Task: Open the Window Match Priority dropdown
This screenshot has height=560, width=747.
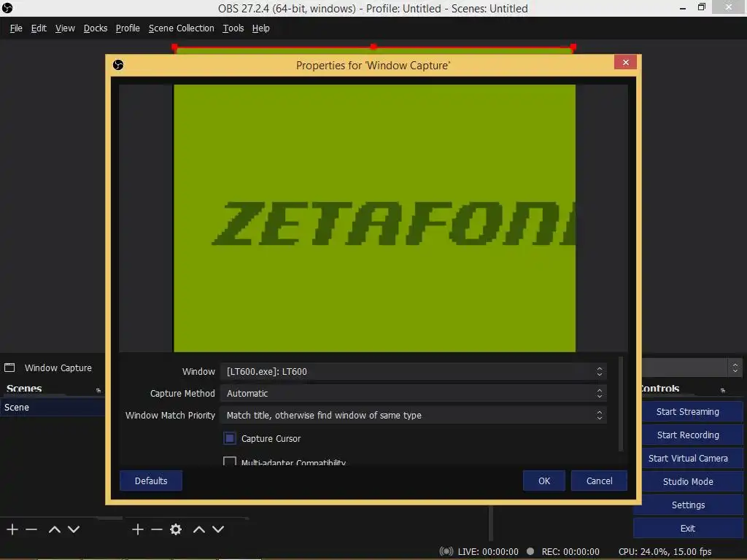Action: coord(413,415)
